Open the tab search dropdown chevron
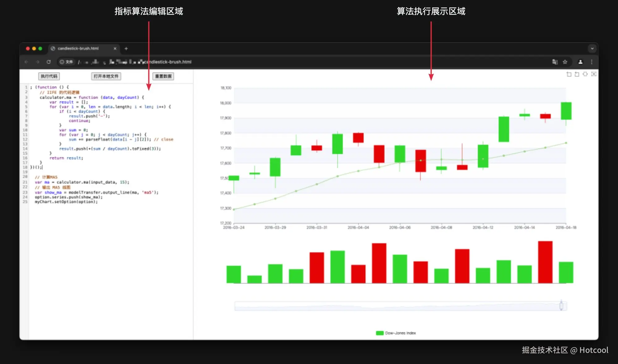This screenshot has height=364, width=618. coord(592,49)
